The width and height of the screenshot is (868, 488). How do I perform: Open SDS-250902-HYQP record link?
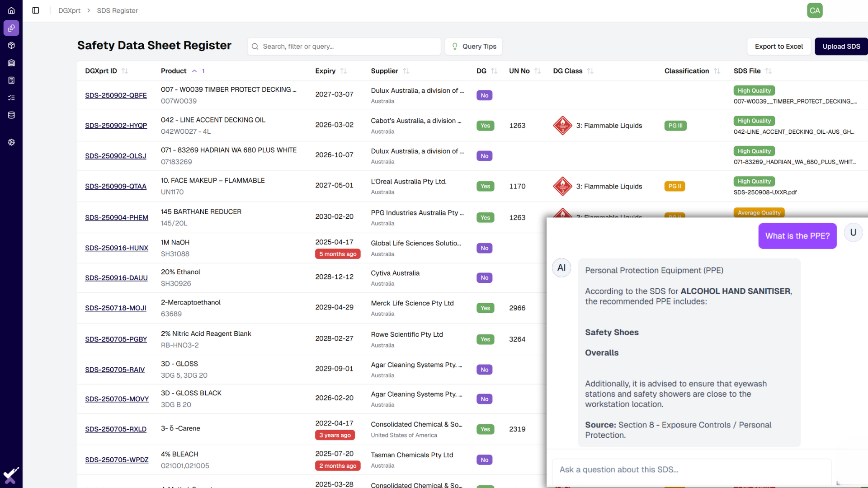(x=116, y=126)
